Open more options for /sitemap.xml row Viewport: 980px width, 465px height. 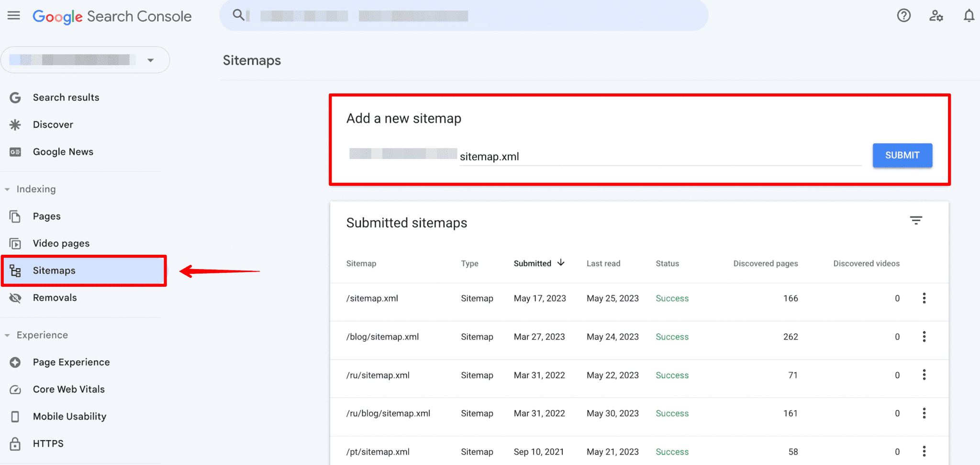[924, 298]
